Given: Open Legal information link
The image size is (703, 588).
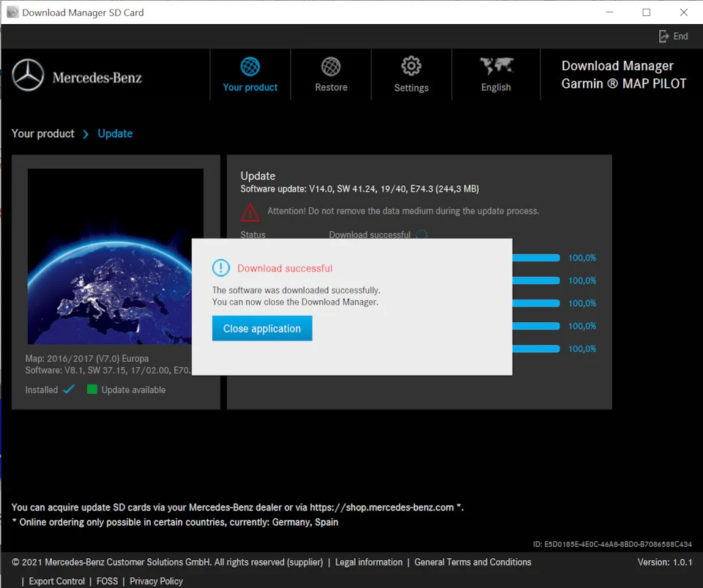Looking at the screenshot, I should [x=369, y=562].
